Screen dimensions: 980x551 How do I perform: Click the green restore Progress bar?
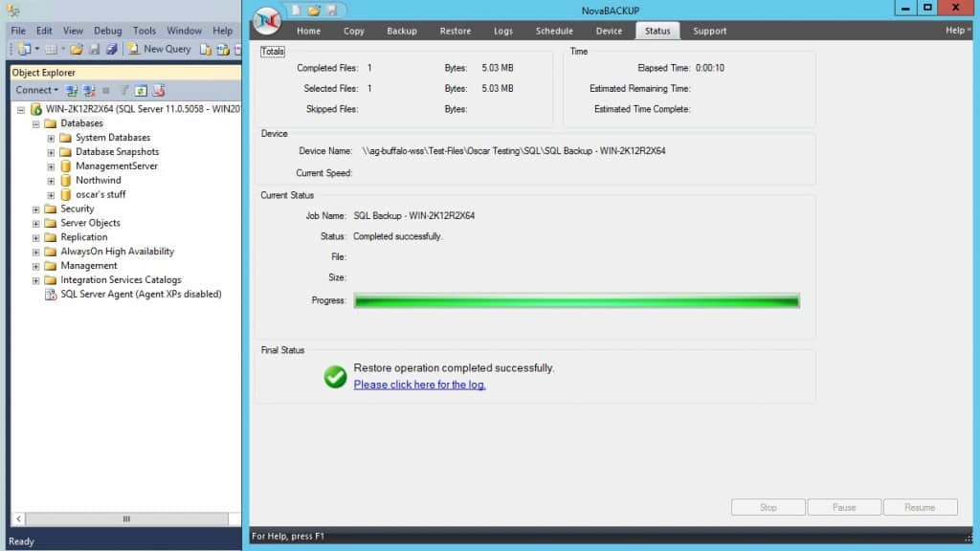576,301
